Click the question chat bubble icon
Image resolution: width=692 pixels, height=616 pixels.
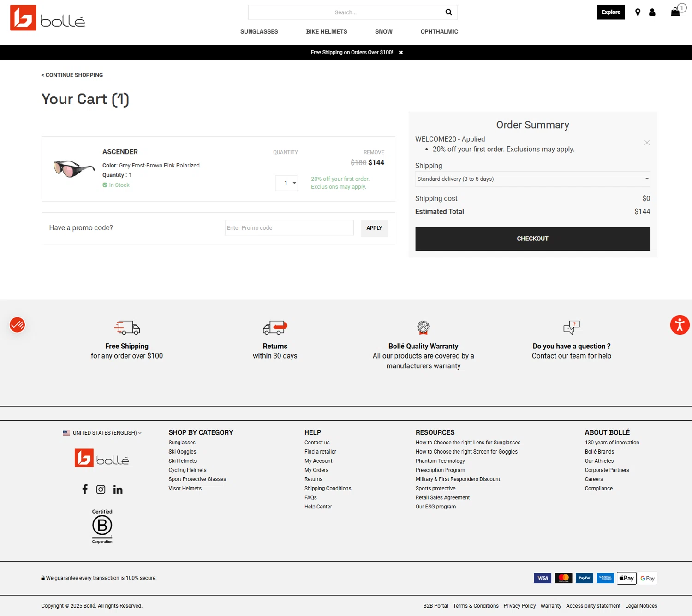[x=571, y=328]
